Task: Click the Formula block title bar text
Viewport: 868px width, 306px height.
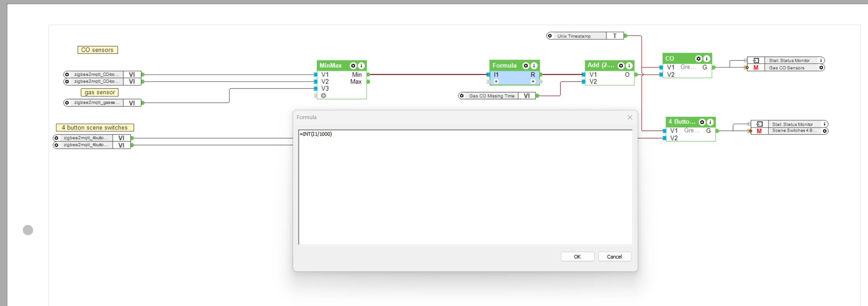Action: point(504,65)
